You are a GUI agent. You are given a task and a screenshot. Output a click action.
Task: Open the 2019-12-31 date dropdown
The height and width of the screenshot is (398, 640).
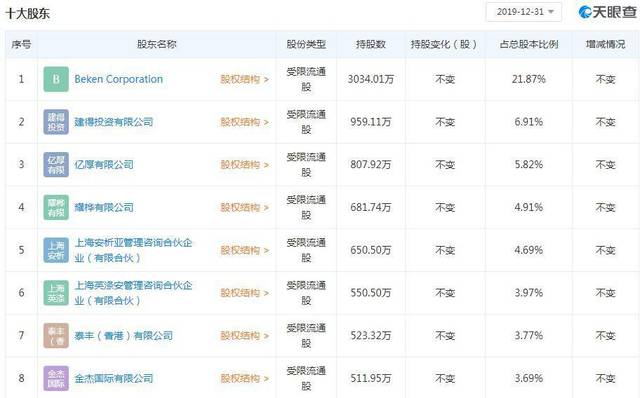click(x=524, y=12)
